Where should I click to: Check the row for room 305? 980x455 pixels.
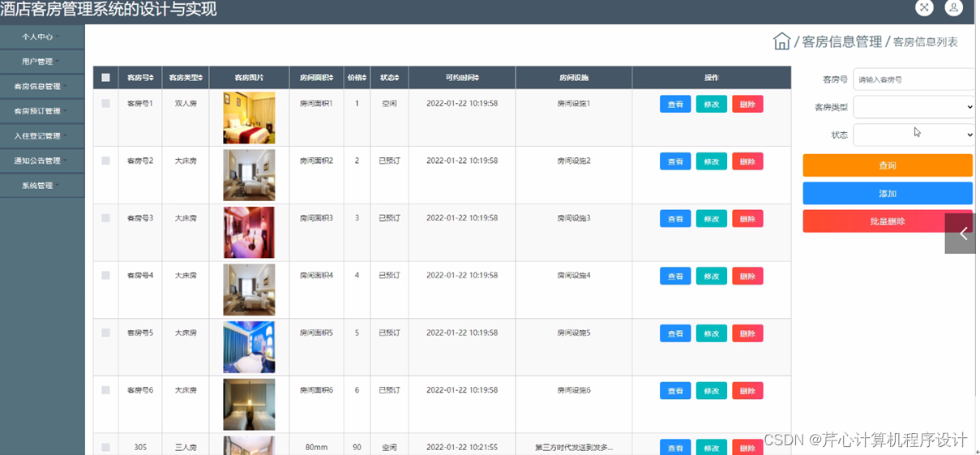pos(105,448)
